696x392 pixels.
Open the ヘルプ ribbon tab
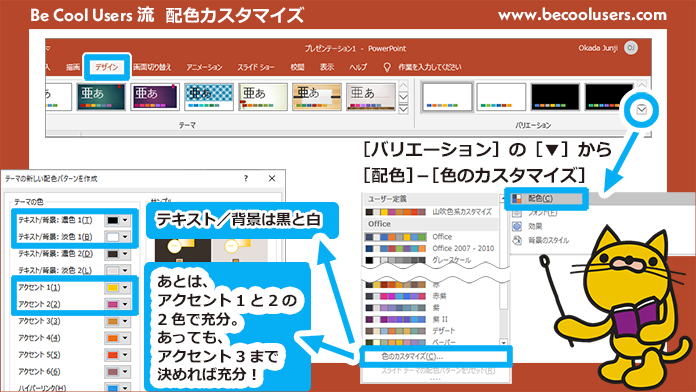pos(358,67)
